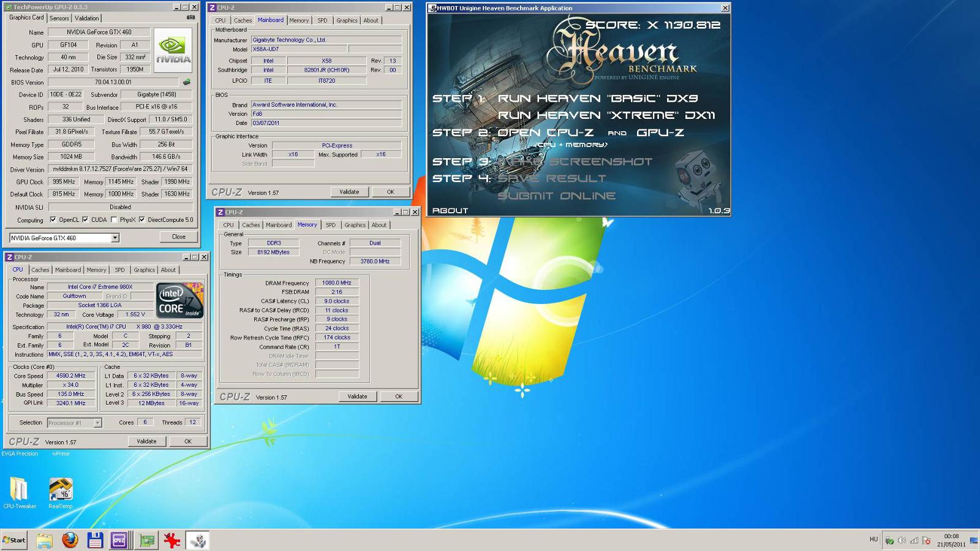Click Take Screenshot in Heaven Step 3
980x551 pixels.
[575, 161]
